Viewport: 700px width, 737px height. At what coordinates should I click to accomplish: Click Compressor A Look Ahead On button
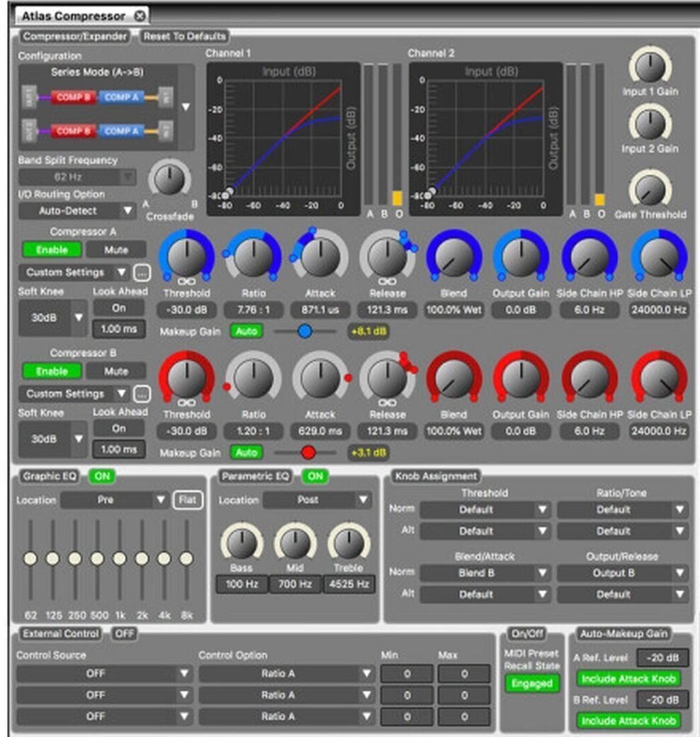[119, 308]
